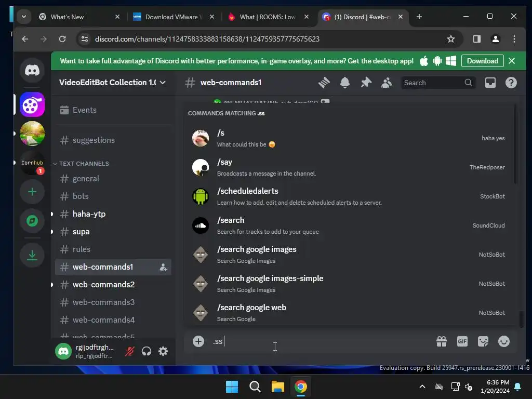Screen dimensions: 532x399
Task: Open the haha-ytp channel
Action: click(x=113, y=214)
